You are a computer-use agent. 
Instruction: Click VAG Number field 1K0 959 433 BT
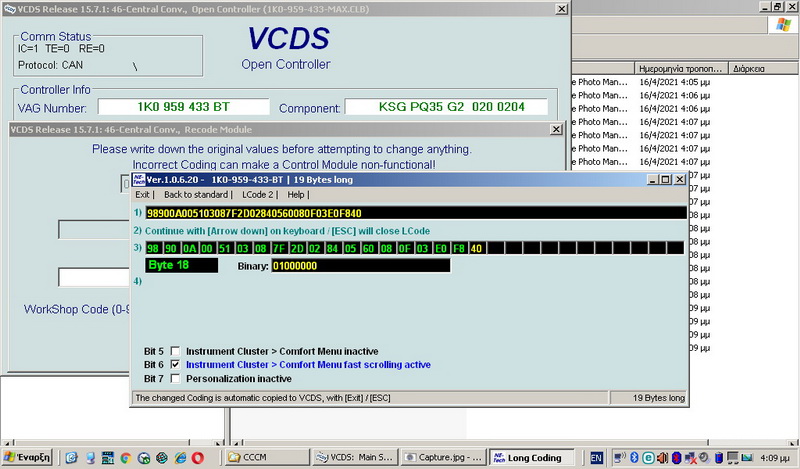[x=184, y=107]
